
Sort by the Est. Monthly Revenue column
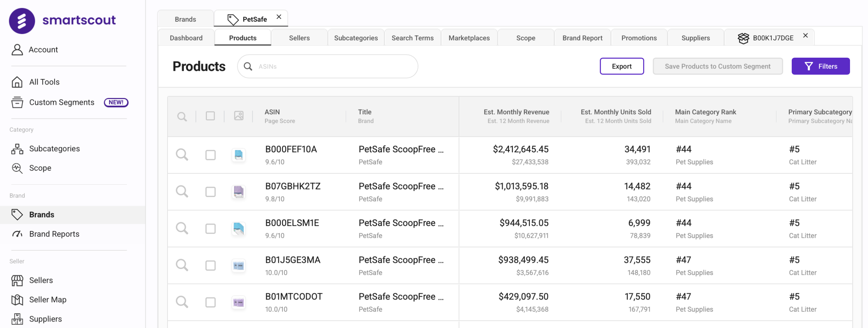tap(516, 112)
